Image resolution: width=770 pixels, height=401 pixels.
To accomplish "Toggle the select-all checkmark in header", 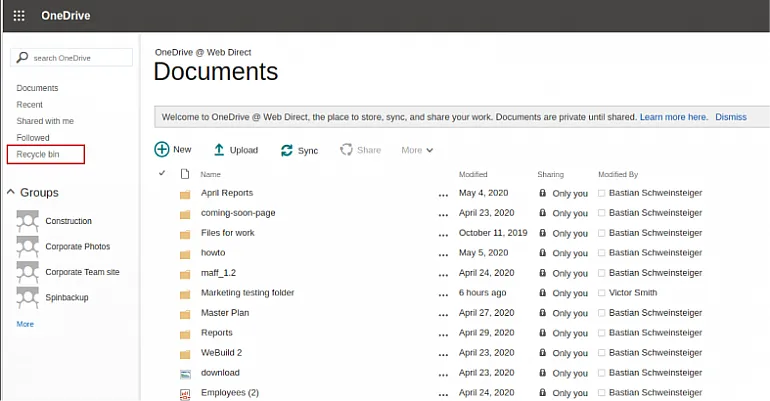I will coord(162,173).
